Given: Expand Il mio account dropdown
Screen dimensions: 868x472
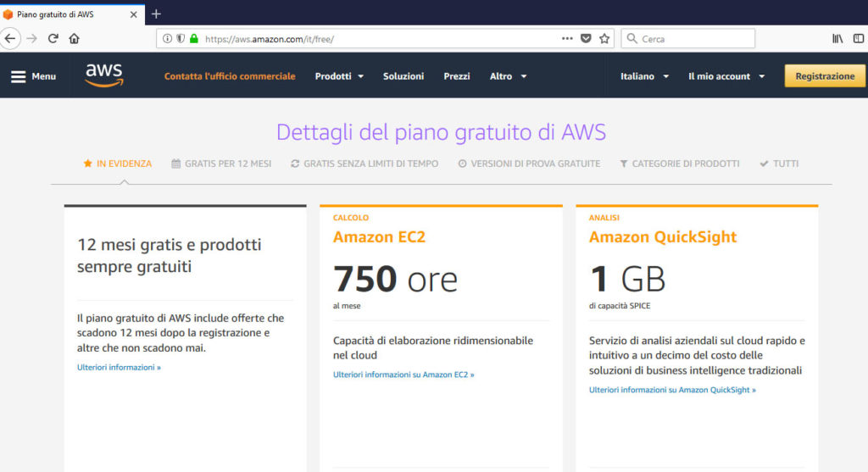Looking at the screenshot, I should 726,76.
